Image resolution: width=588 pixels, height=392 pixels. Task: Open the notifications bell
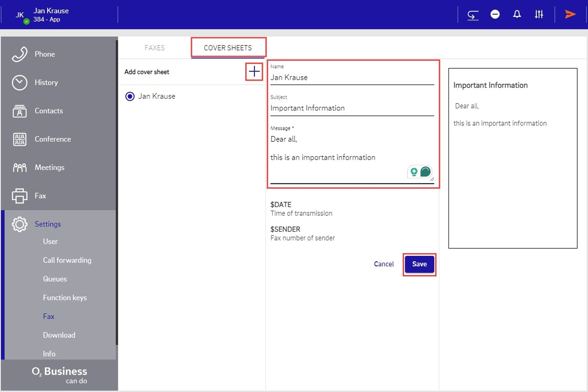pyautogui.click(x=517, y=14)
